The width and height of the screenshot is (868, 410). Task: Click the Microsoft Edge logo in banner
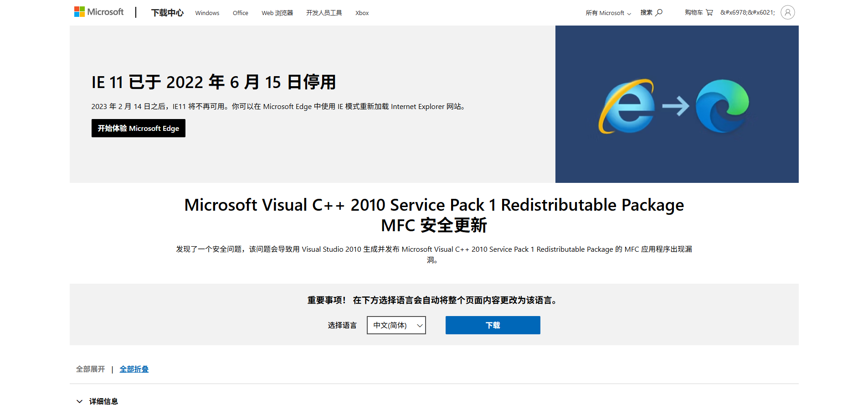click(722, 106)
